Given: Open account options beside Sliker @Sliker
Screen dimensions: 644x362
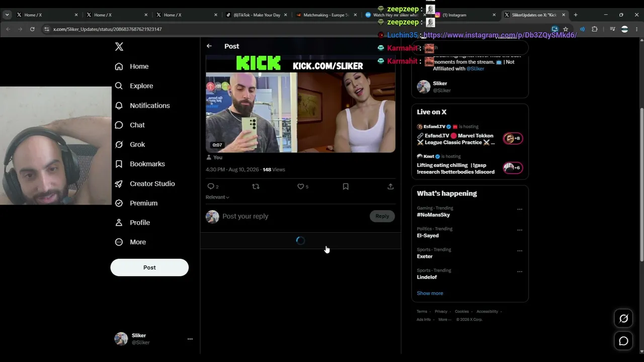Looking at the screenshot, I should tap(190, 339).
